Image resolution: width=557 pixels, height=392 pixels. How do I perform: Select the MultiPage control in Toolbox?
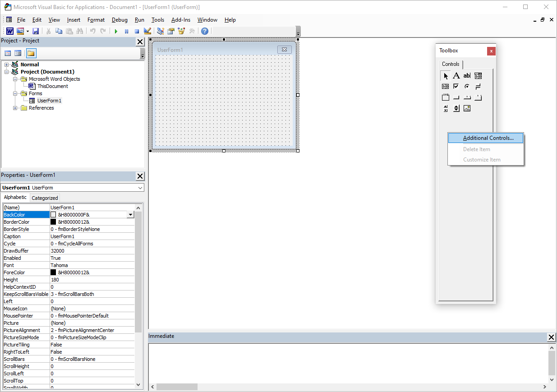pos(478,97)
